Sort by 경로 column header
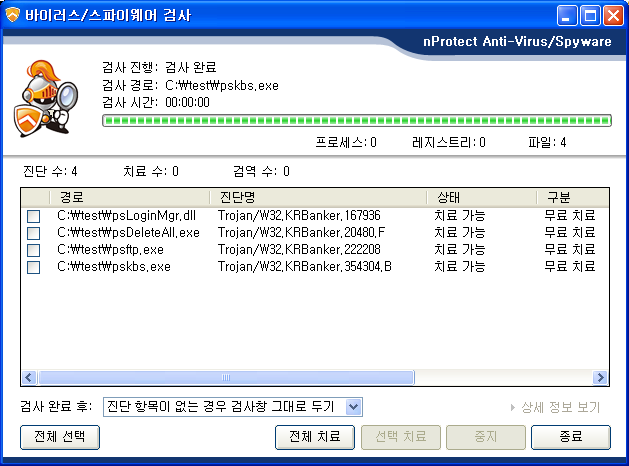The image size is (629, 466). pyautogui.click(x=130, y=197)
